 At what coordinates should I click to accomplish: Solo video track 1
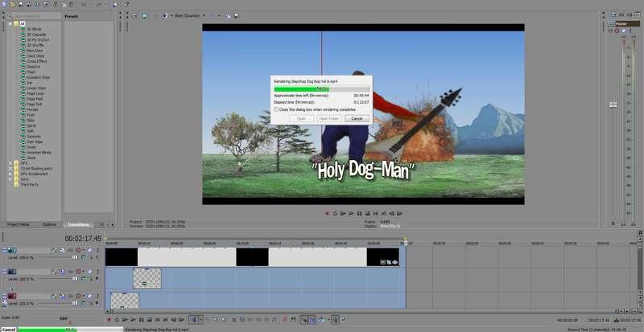pos(97,249)
